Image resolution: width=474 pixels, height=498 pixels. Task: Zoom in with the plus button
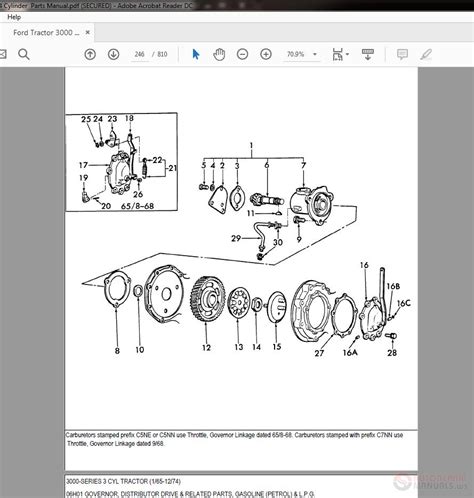coord(266,54)
